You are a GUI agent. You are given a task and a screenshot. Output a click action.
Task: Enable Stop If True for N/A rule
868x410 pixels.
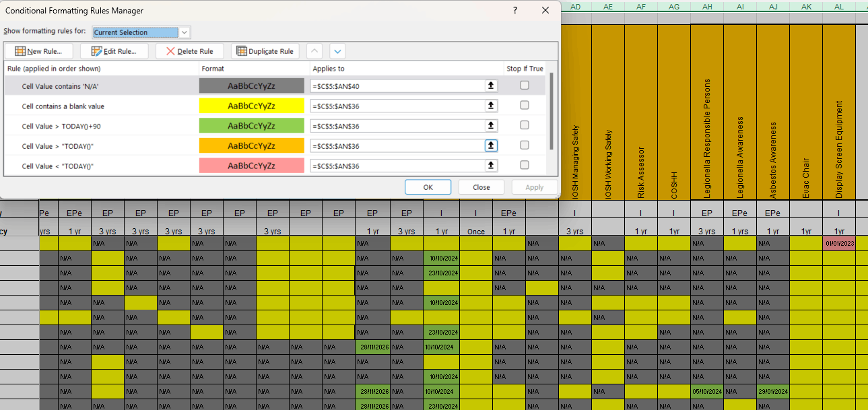525,86
